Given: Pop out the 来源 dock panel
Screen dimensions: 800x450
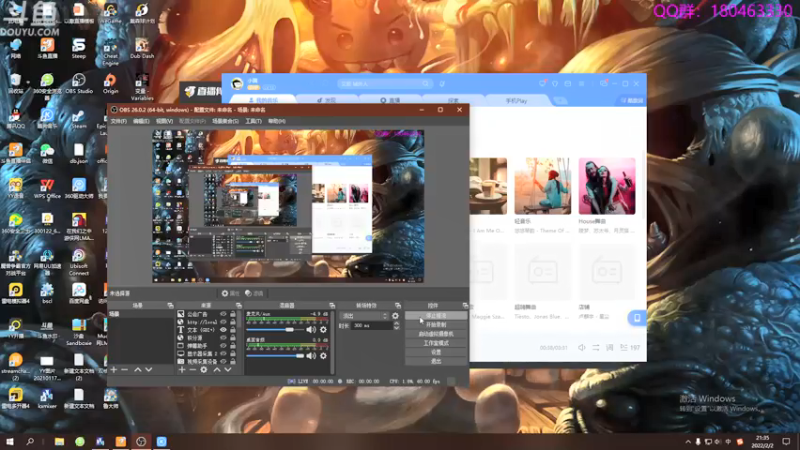Looking at the screenshot, I should click(238, 305).
